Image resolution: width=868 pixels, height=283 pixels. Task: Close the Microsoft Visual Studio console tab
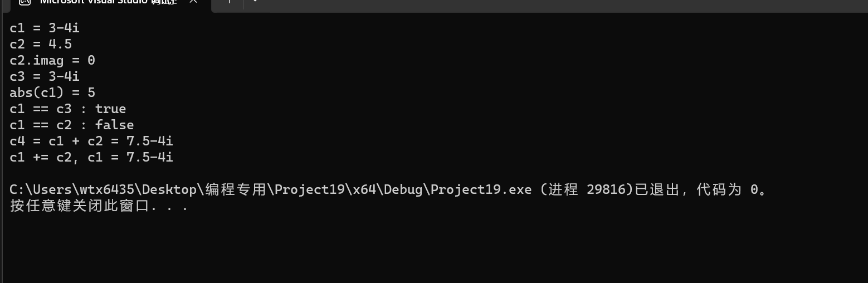coord(193,3)
